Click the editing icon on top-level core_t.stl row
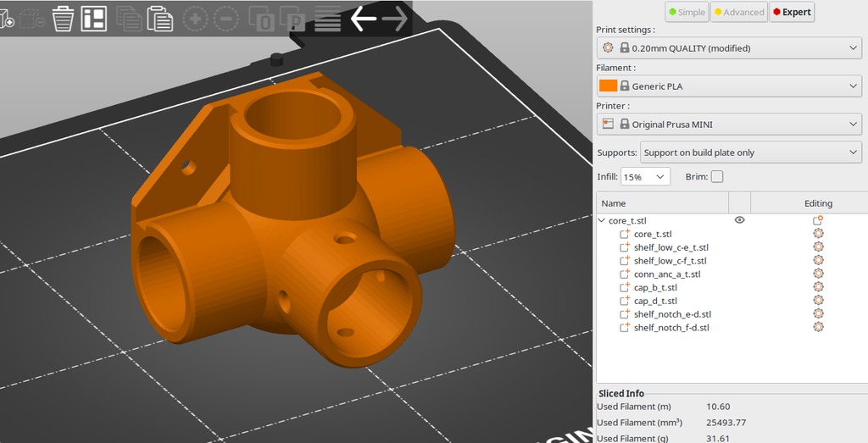The image size is (868, 443). tap(818, 220)
